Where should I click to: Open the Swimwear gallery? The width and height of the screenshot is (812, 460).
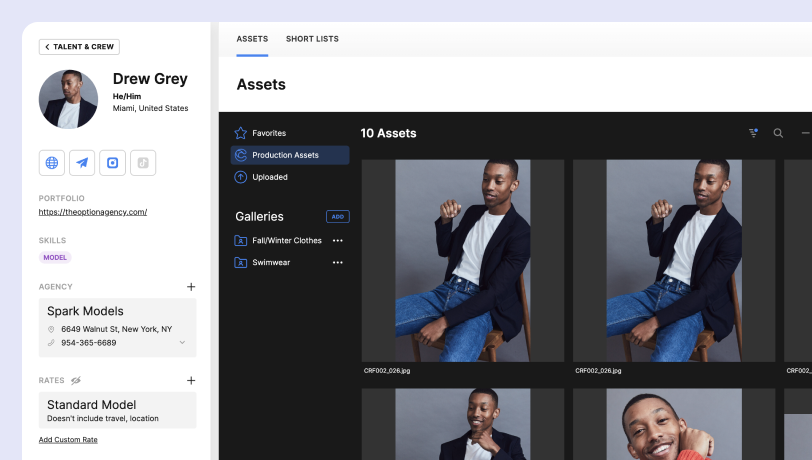click(271, 263)
